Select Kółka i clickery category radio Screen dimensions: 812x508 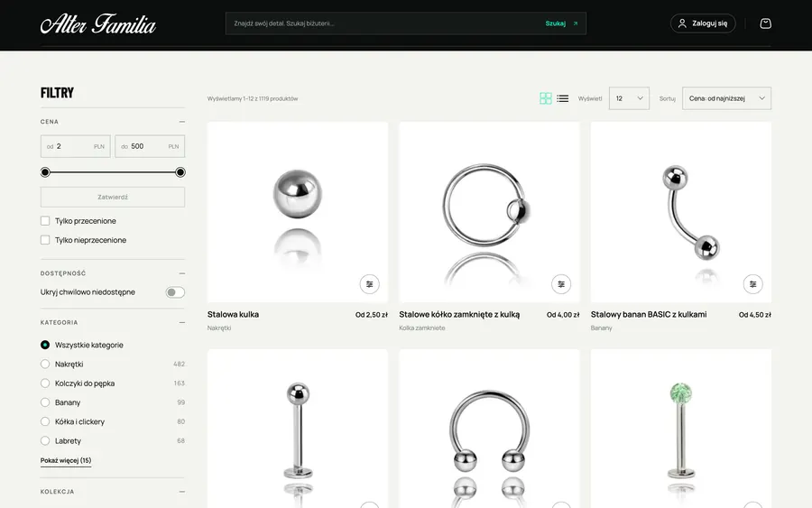pos(45,421)
